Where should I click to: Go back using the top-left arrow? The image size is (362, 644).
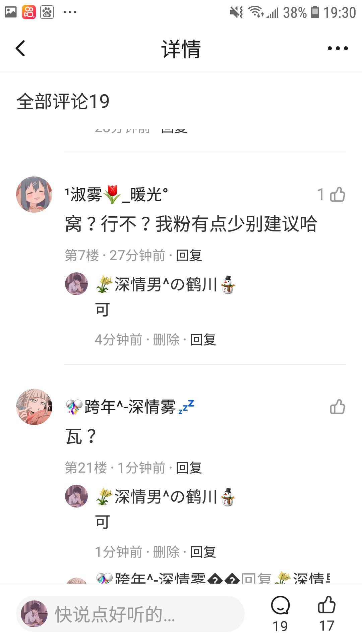tap(20, 48)
